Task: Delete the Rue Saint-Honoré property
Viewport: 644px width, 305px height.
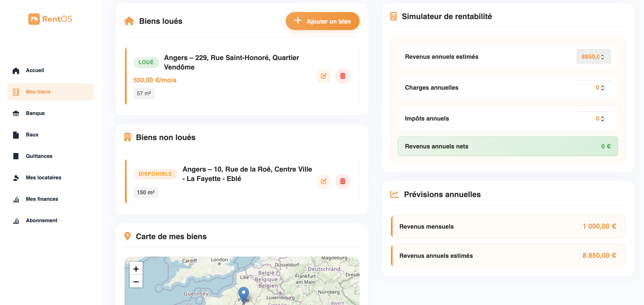Action: [x=342, y=76]
